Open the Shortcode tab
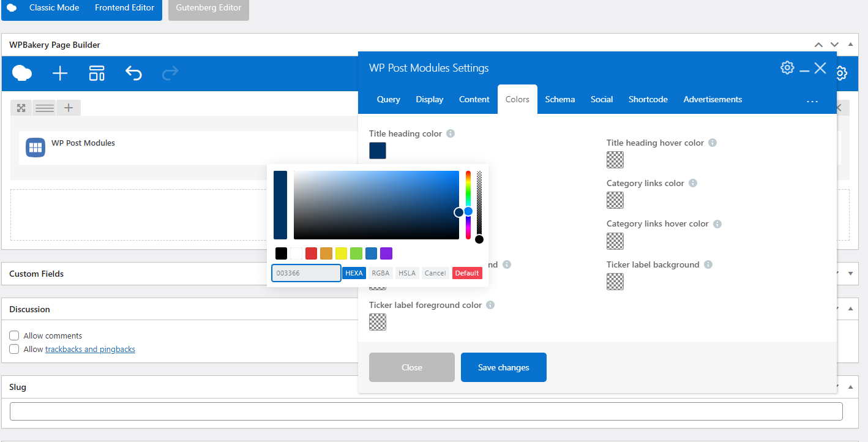The height and width of the screenshot is (442, 868). tap(648, 99)
